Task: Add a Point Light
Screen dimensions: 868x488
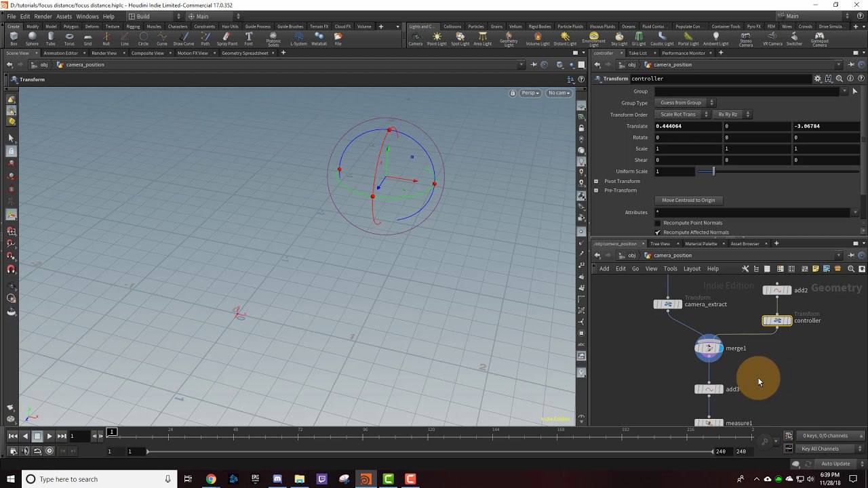Action: click(x=437, y=39)
